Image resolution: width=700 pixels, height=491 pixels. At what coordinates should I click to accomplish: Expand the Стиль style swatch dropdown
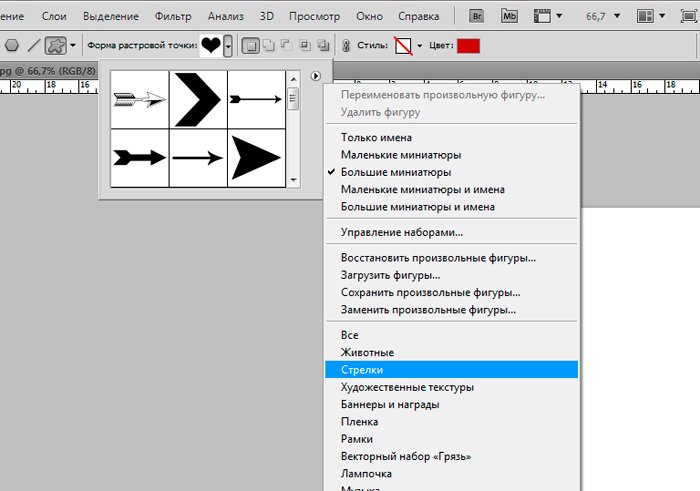click(419, 46)
